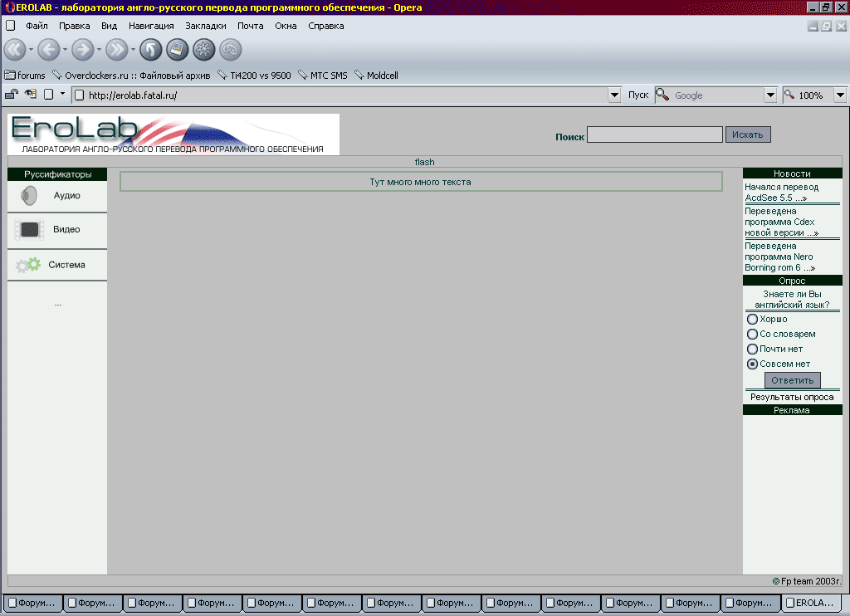Click the magnifier icon in Google search box

pyautogui.click(x=662, y=95)
